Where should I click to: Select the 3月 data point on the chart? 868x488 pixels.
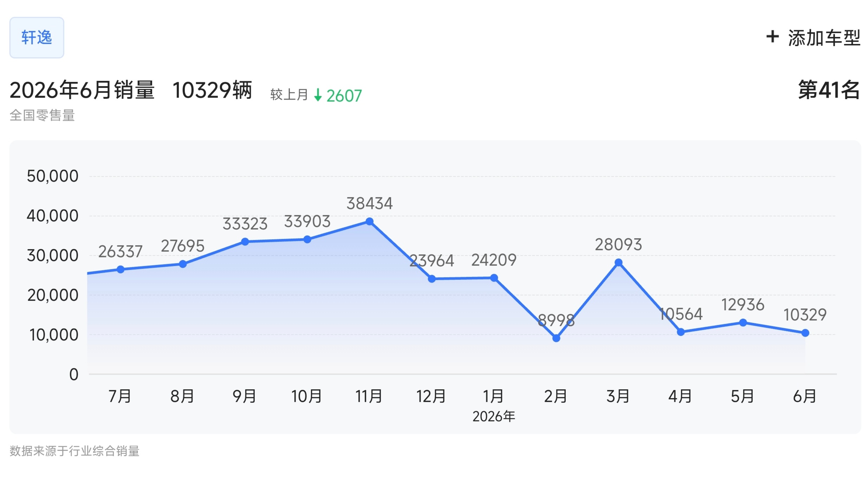[618, 262]
